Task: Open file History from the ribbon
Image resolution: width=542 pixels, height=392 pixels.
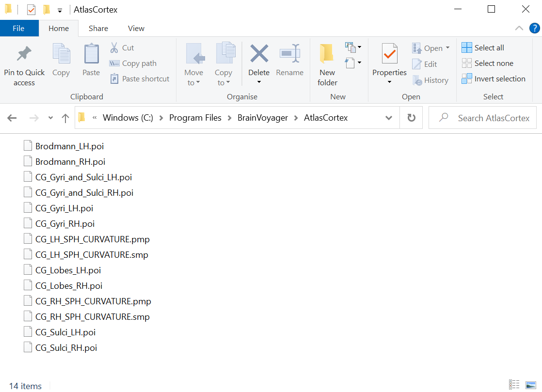Action: coord(430,80)
